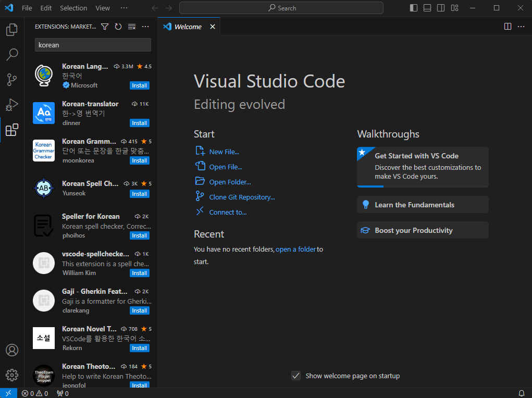532x398 pixels.
Task: Open the Manage gear icon
Action: click(x=12, y=375)
